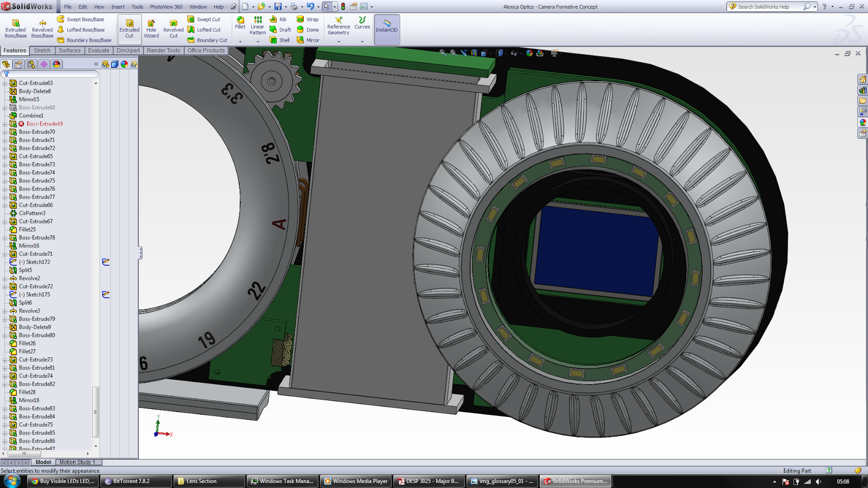
Task: Click the Save icon in top toolbar
Action: coord(278,7)
